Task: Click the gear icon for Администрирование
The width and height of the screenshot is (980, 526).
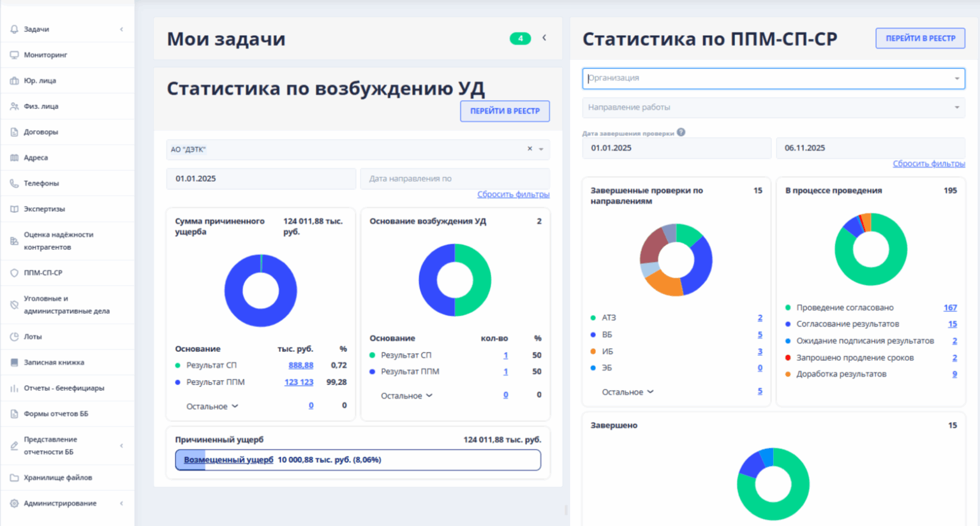Action: coord(14,503)
